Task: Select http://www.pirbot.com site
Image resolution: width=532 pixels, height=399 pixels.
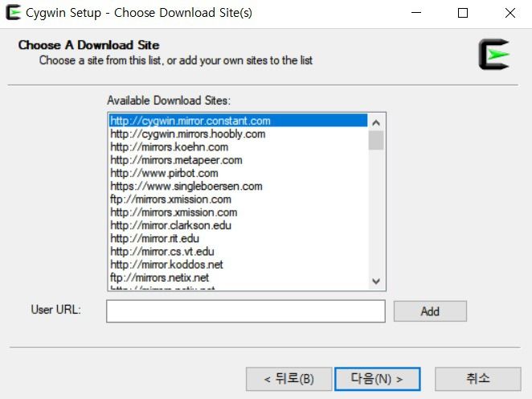Action: 238,173
